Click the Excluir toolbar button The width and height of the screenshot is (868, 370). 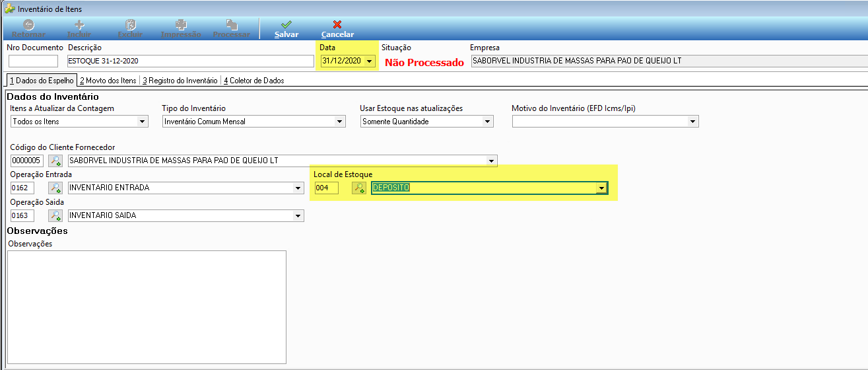point(130,29)
